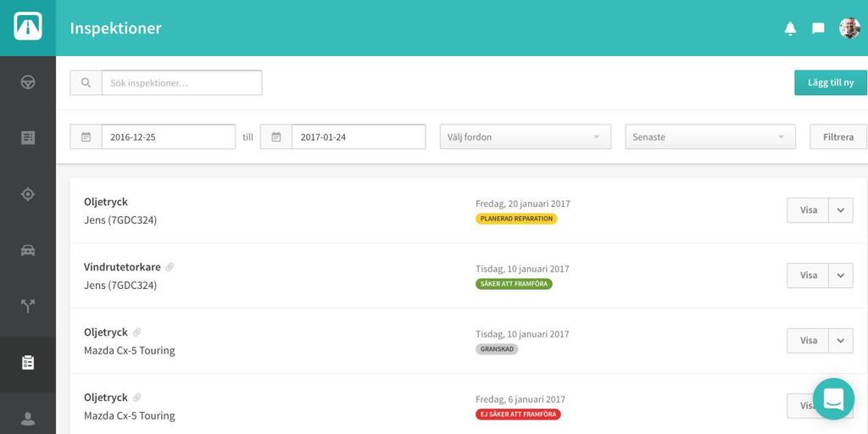Click Visa for 20 januari Oljetryck
Viewport: 868px width, 434px height.
tap(808, 210)
